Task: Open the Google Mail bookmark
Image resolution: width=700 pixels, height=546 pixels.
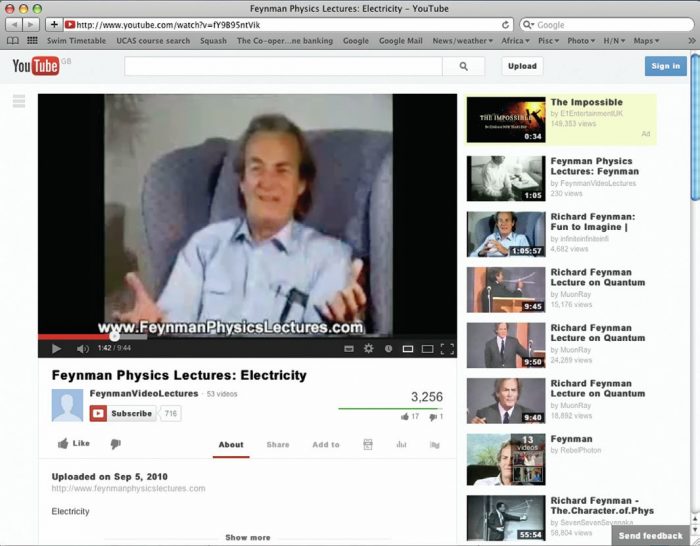Action: click(400, 41)
